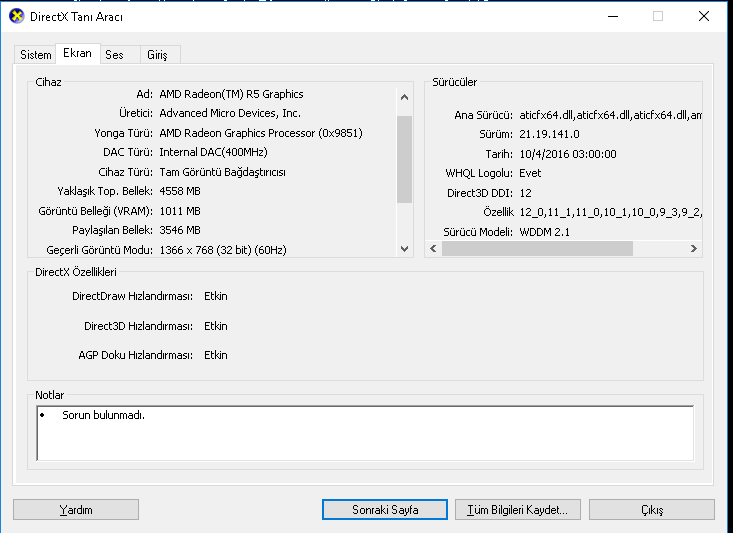Click the Geçerli Görüntü Modu label

pyautogui.click(x=100, y=250)
